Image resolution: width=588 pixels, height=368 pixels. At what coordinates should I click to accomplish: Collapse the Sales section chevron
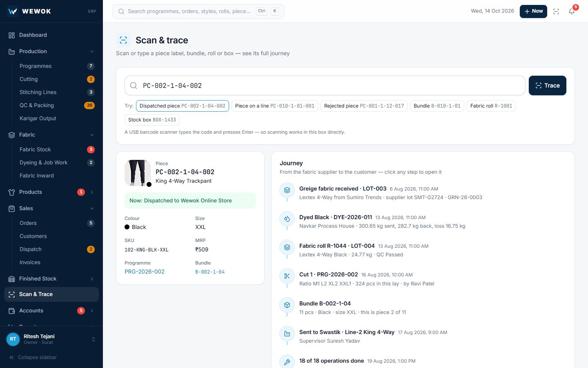click(92, 209)
